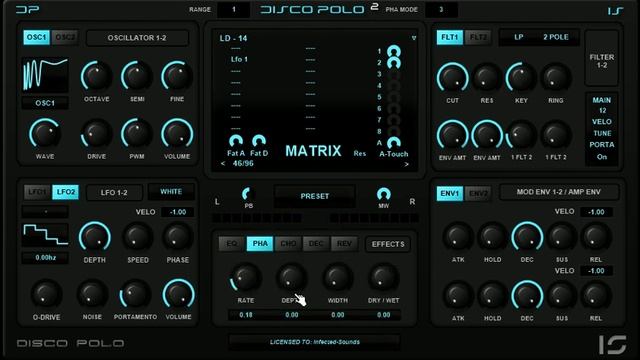
Task: Go to previous preset arrow
Action: click(223, 163)
